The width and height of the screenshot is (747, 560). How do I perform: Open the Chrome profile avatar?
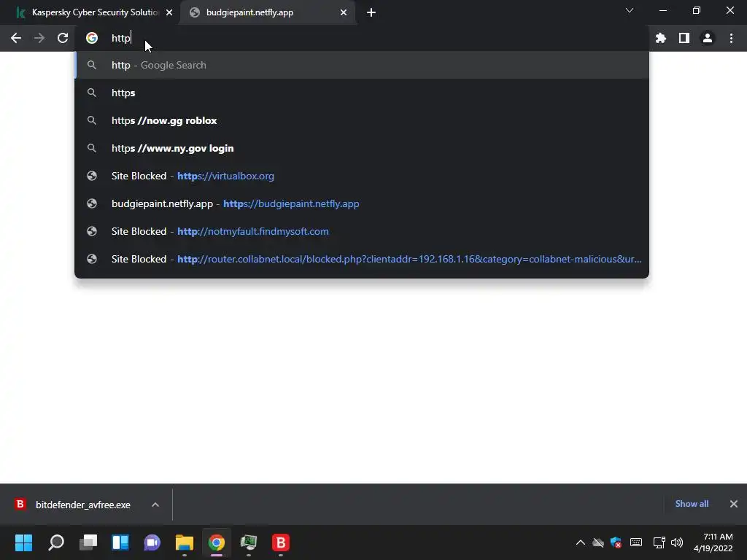tap(708, 38)
